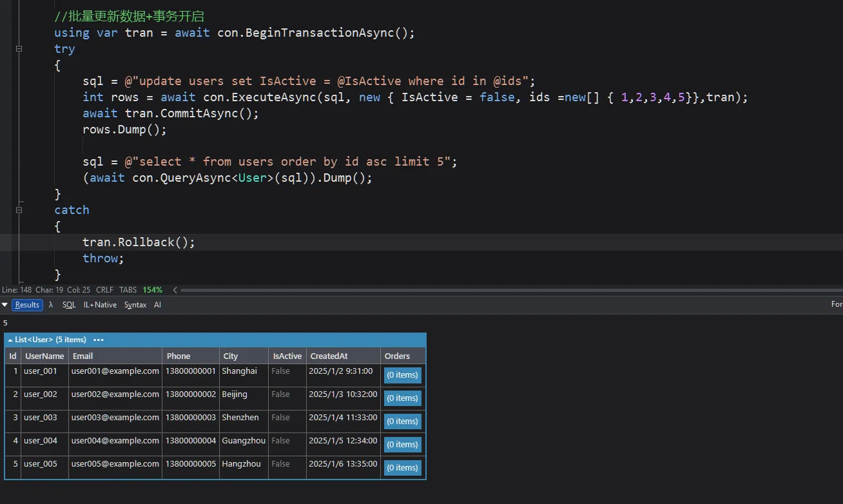This screenshot has width=843, height=504.
Task: Click phone number 13800000004
Action: (191, 441)
